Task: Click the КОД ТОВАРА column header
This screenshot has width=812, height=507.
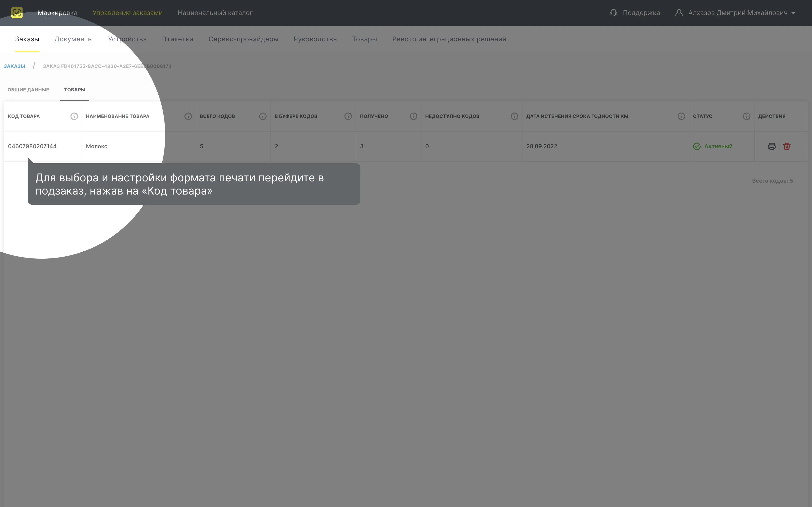Action: (x=24, y=116)
